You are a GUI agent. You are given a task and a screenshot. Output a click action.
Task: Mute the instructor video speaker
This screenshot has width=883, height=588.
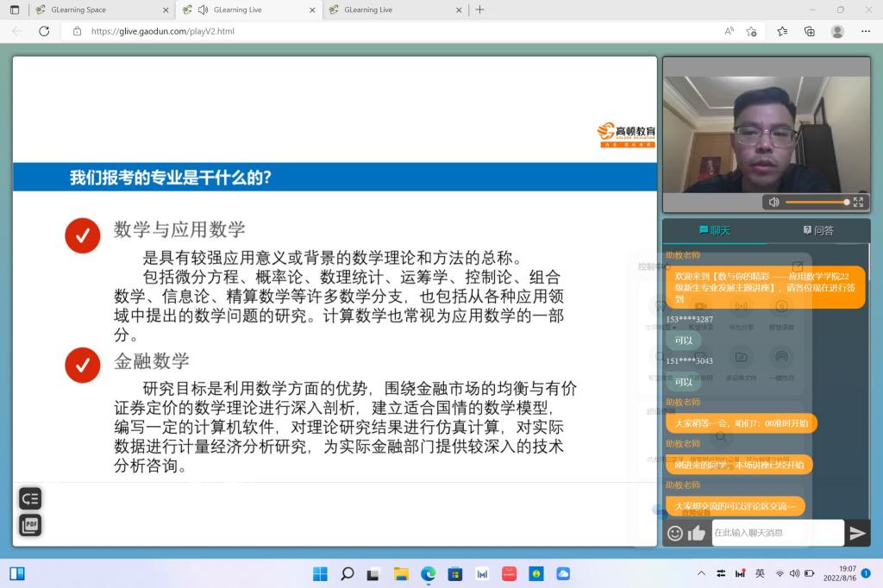tap(773, 202)
